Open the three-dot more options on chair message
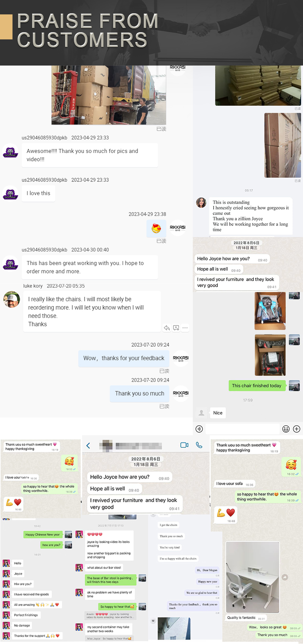Screen dimensions: 303x644 pos(185,328)
